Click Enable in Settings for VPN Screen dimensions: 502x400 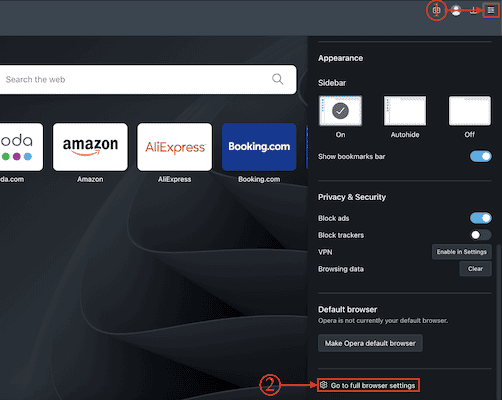(462, 252)
